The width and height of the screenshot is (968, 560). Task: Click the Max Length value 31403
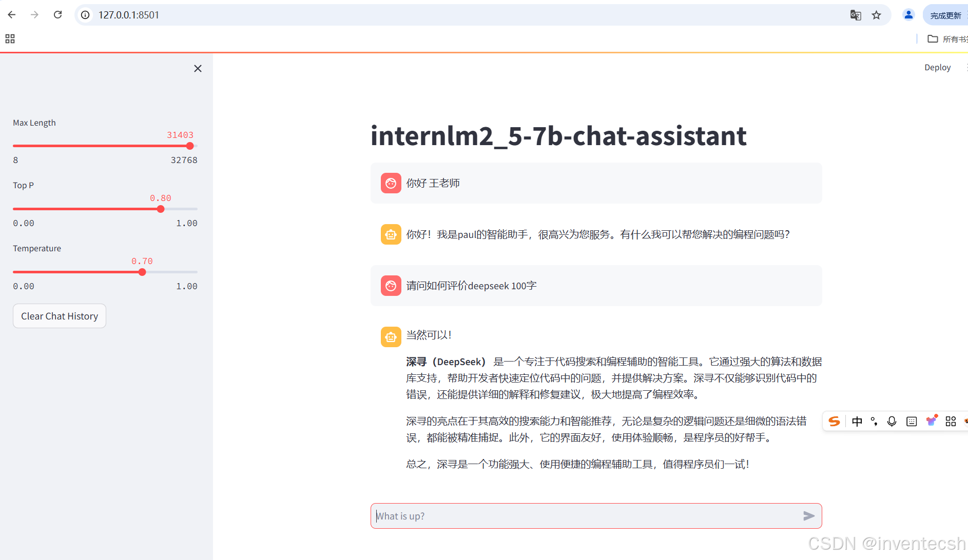(x=180, y=135)
